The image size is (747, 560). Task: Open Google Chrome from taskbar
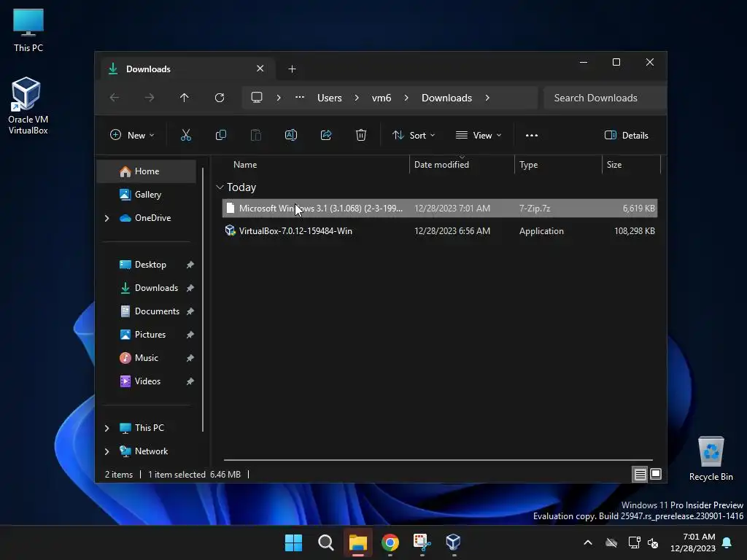coord(390,542)
